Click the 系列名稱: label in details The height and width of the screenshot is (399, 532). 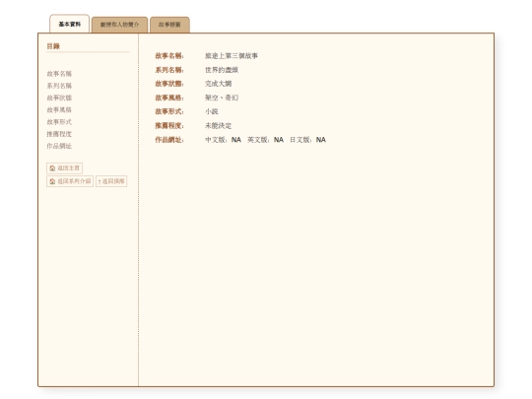(169, 70)
